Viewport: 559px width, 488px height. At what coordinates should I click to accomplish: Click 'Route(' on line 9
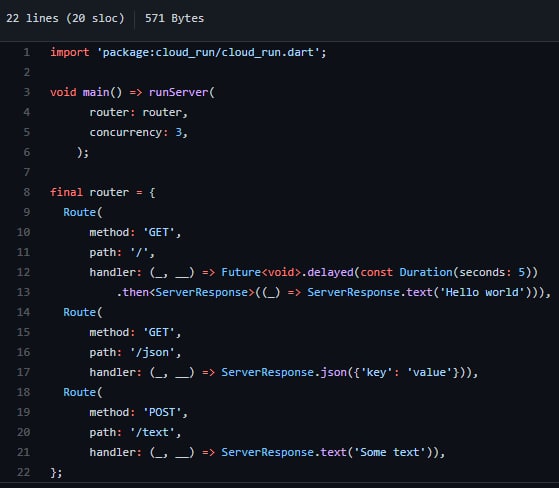[x=83, y=212]
